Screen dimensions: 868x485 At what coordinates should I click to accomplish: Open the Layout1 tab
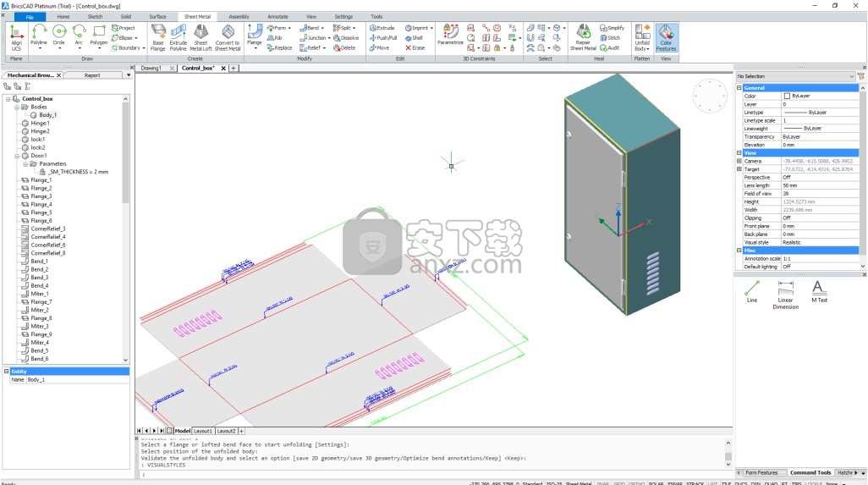(202, 431)
